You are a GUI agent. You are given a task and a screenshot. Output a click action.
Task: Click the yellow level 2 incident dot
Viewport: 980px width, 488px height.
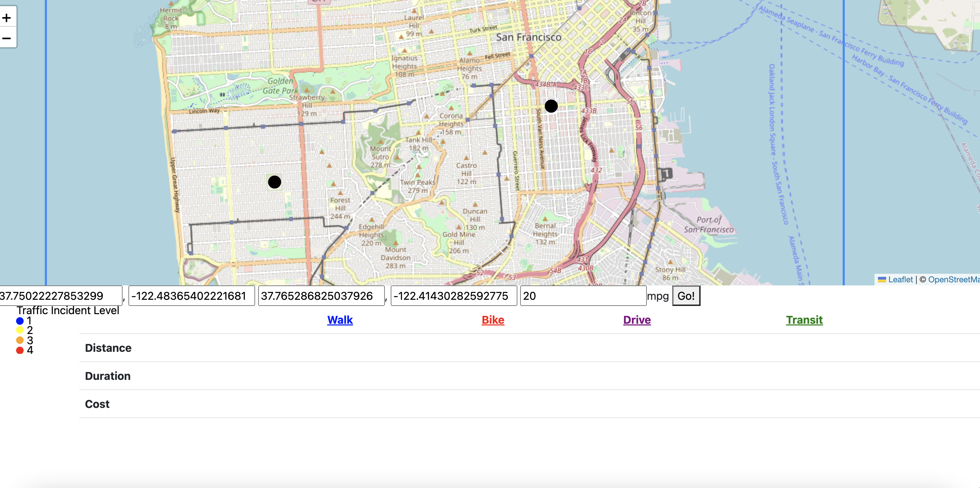click(20, 330)
